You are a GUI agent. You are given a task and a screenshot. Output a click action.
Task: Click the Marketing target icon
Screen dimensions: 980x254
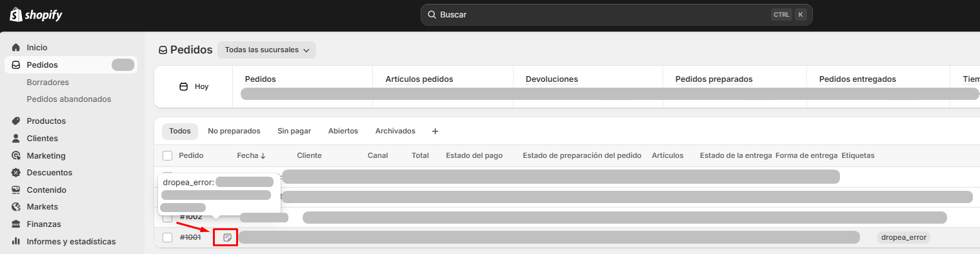(x=16, y=156)
